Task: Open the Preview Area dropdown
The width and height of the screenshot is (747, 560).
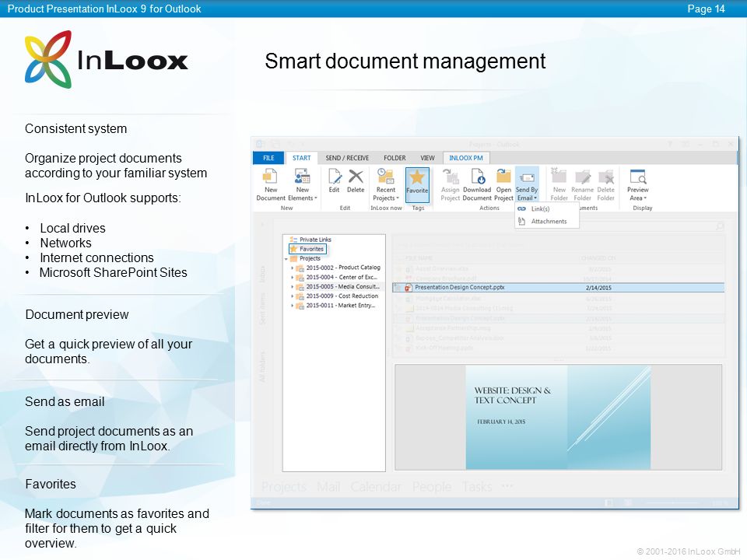Action: (638, 185)
